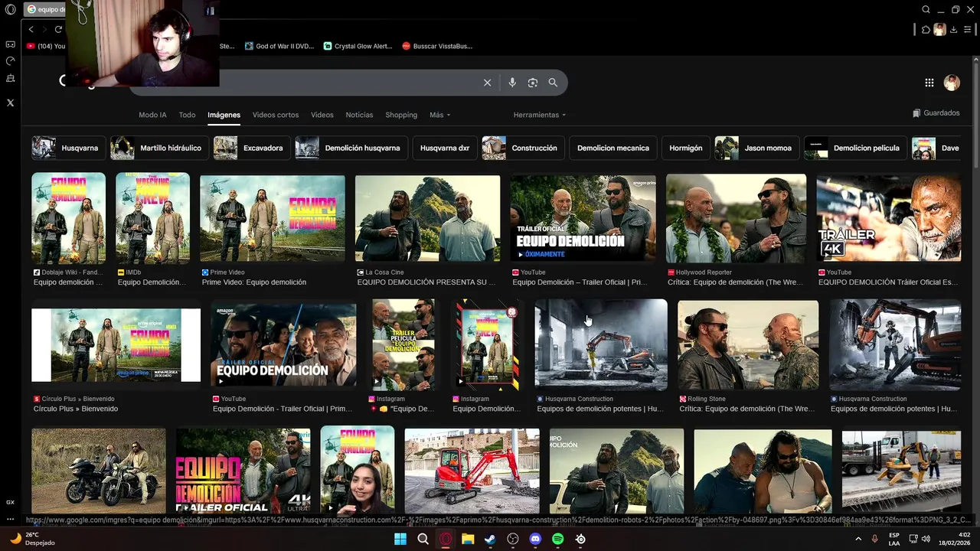This screenshot has width=980, height=551.
Task: Open OBS Studio from the taskbar
Action: click(513, 539)
